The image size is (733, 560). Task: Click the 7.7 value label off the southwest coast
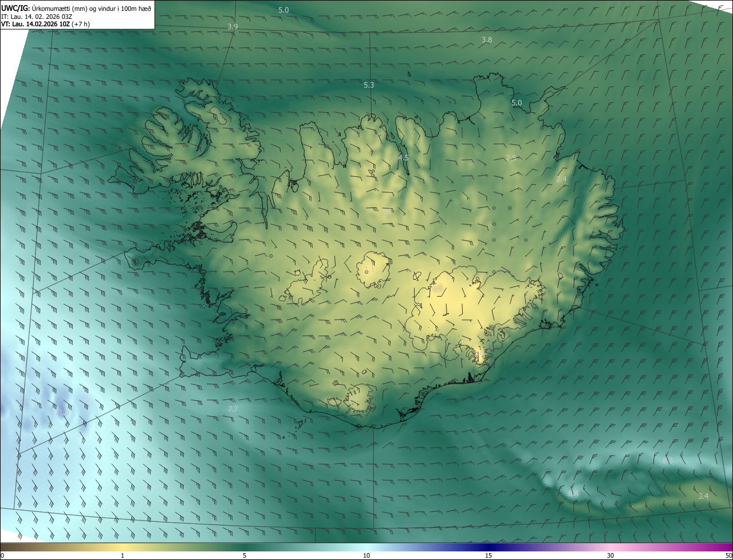[232, 409]
